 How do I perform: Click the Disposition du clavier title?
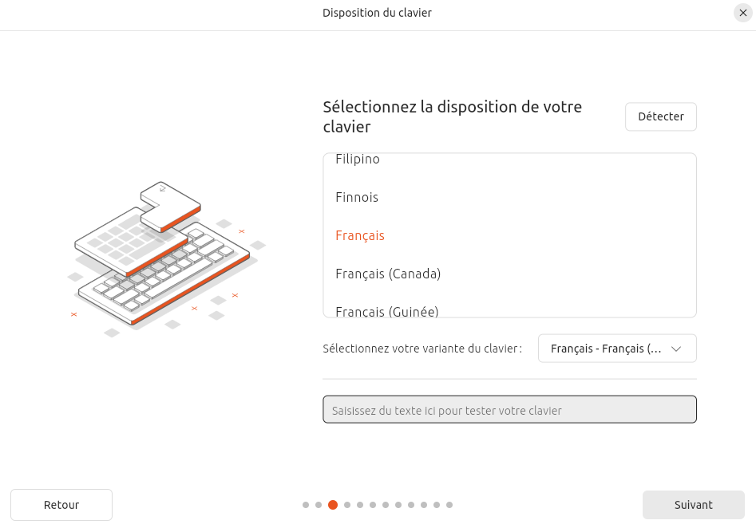(377, 13)
